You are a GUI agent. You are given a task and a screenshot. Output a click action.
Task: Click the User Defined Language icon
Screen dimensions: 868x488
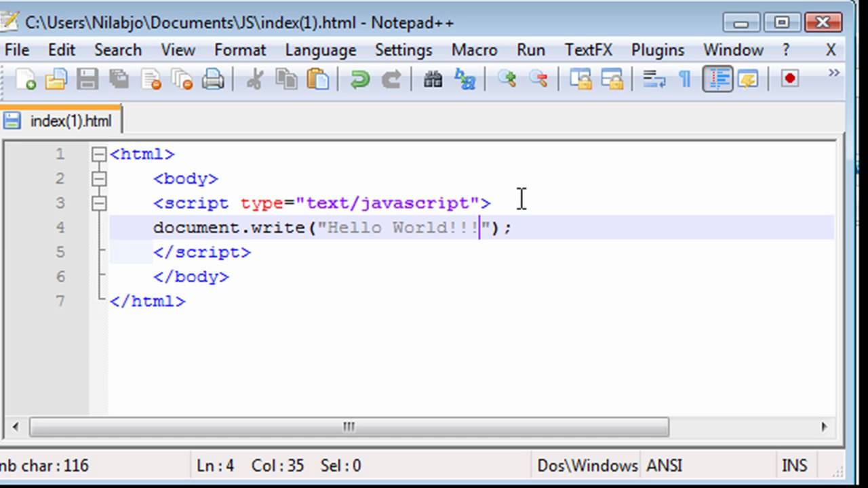pos(747,79)
